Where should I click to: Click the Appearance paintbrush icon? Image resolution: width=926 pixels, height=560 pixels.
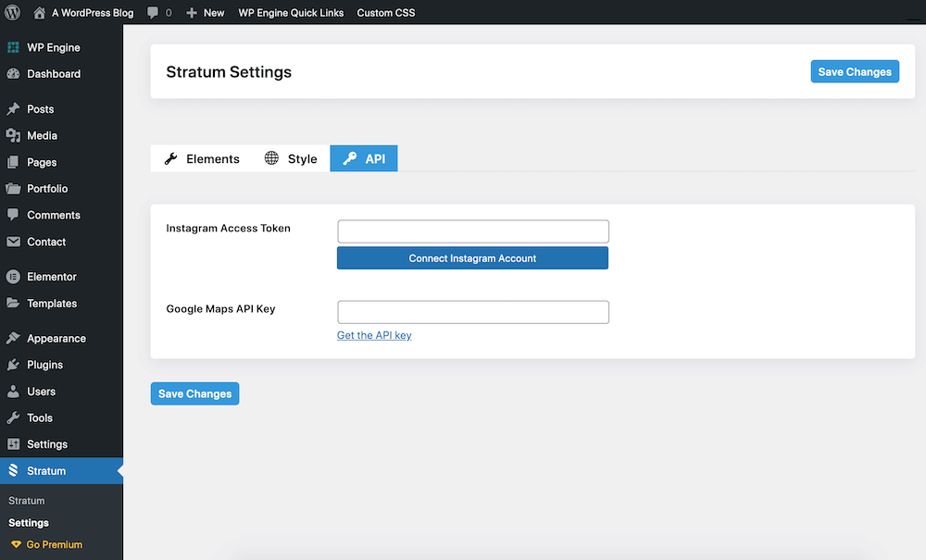13,339
